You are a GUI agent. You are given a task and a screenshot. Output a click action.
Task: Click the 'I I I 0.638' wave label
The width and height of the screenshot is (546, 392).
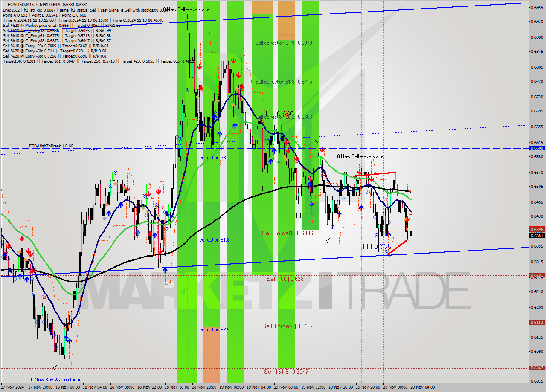(x=377, y=246)
